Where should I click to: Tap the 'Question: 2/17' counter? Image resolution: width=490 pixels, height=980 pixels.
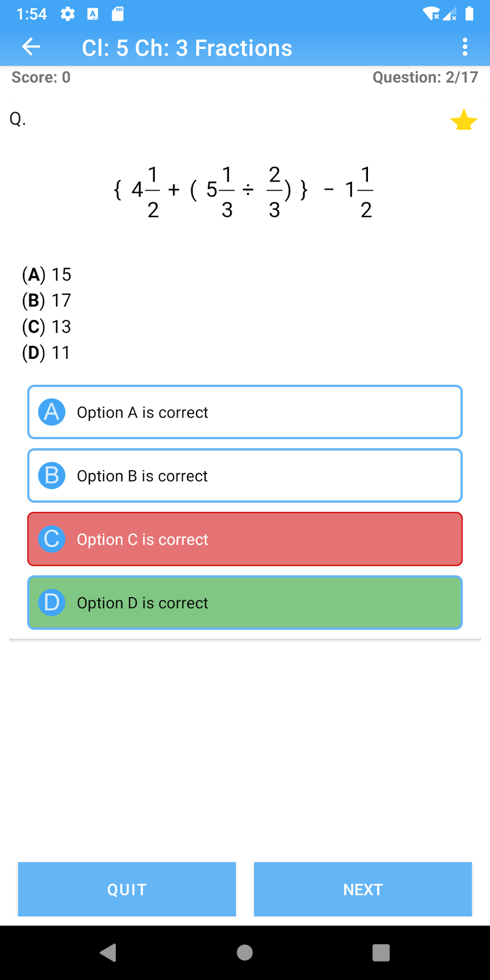(x=425, y=77)
